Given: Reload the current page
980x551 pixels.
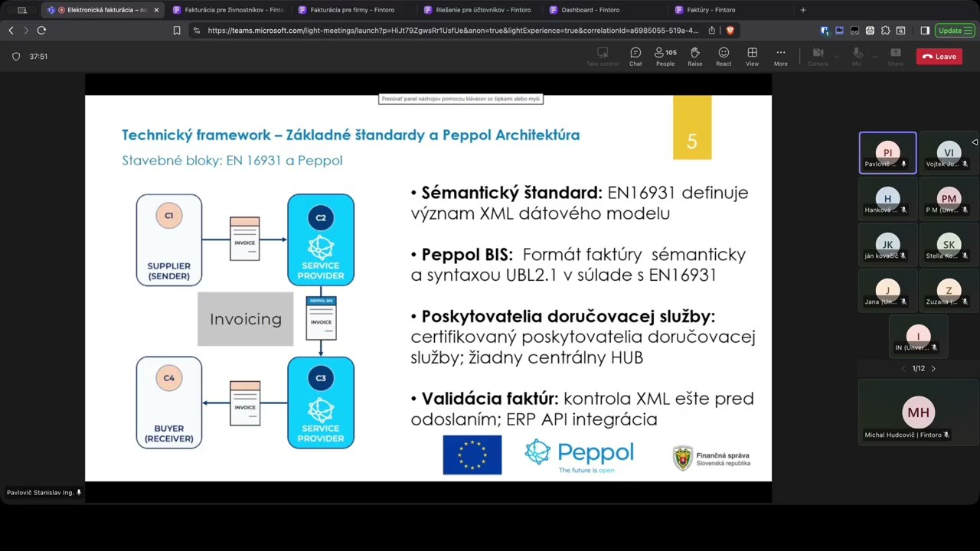Looking at the screenshot, I should coord(41,31).
